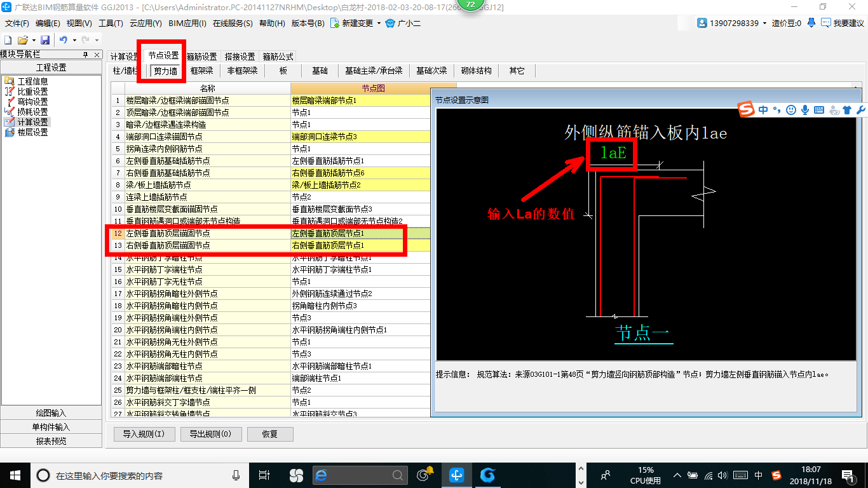Screen dimensions: 868x488
Task: Select the 框架梁 component tab
Action: 202,71
